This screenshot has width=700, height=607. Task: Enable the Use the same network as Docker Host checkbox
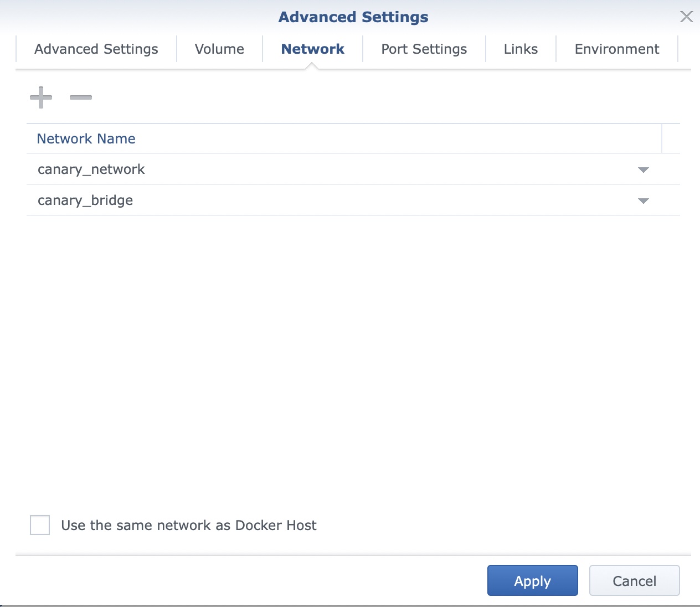39,525
